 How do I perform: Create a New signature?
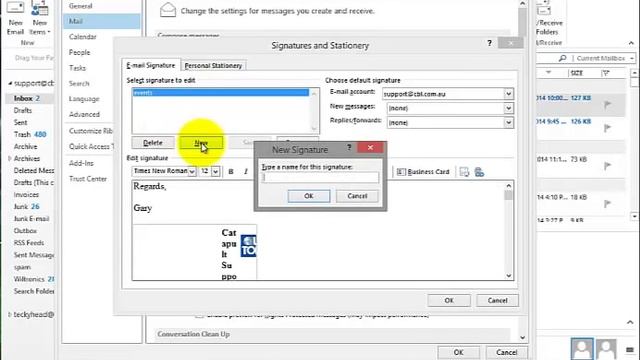201,142
